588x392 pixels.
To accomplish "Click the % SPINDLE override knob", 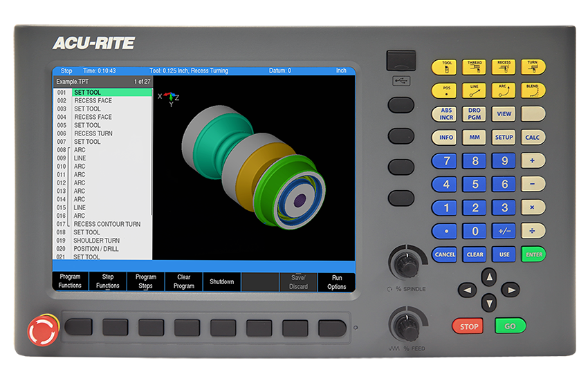I will point(403,263).
